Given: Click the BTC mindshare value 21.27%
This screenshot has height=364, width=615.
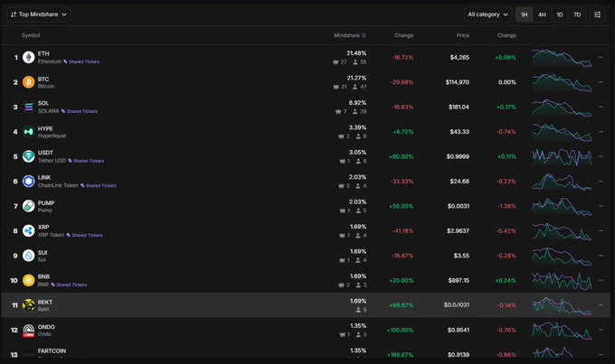Looking at the screenshot, I should coord(356,78).
